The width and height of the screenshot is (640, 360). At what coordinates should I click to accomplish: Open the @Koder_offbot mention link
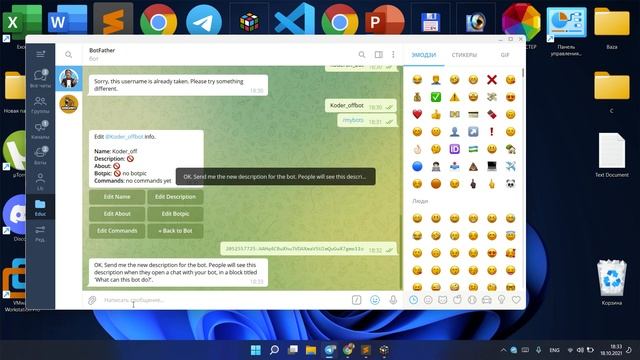coord(124,137)
